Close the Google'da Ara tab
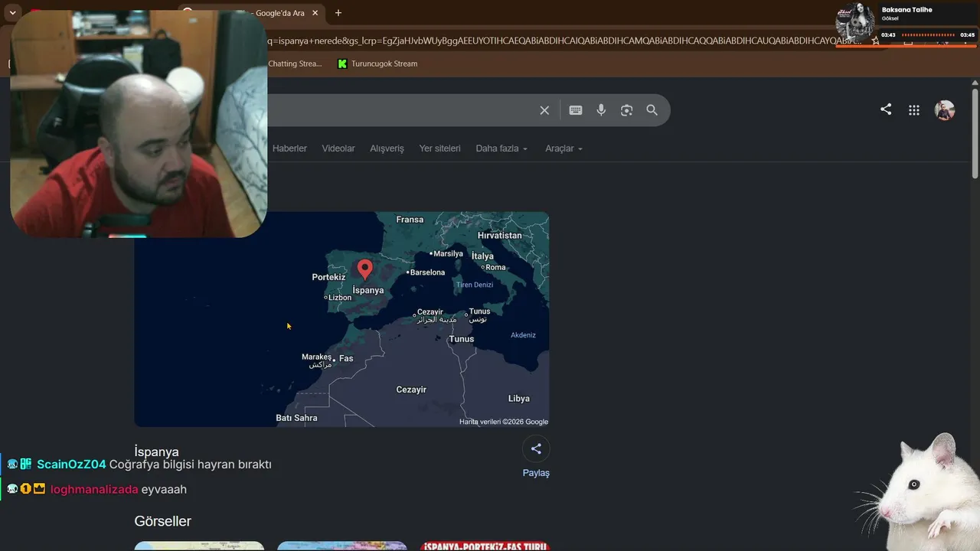The width and height of the screenshot is (980, 551). [315, 13]
